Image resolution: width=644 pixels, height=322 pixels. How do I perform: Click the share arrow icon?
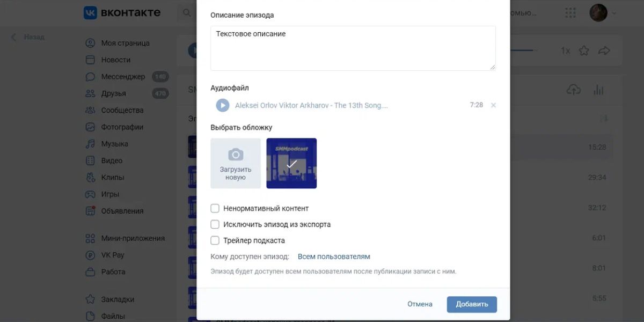(604, 50)
